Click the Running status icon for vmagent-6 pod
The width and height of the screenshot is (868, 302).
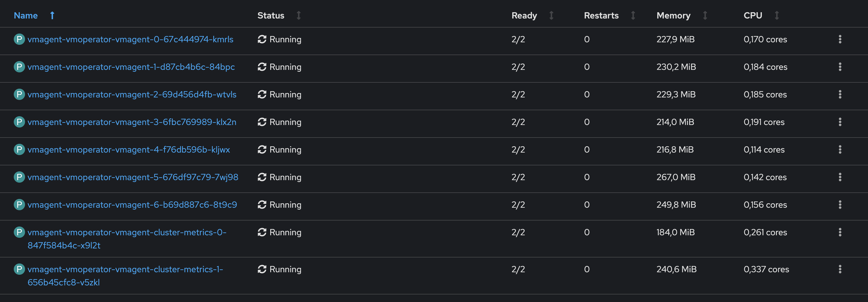click(x=262, y=204)
